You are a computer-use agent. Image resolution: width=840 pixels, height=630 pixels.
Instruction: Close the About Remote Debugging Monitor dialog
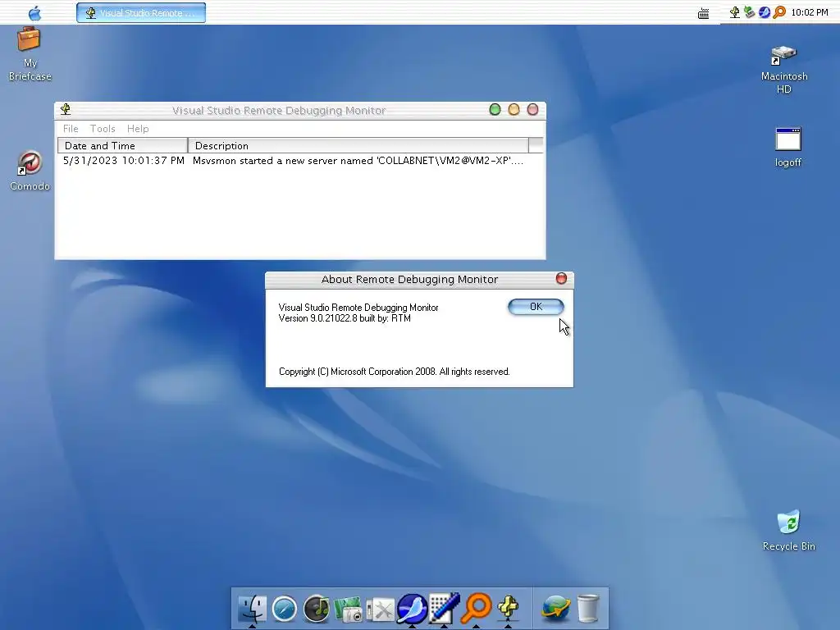click(561, 279)
